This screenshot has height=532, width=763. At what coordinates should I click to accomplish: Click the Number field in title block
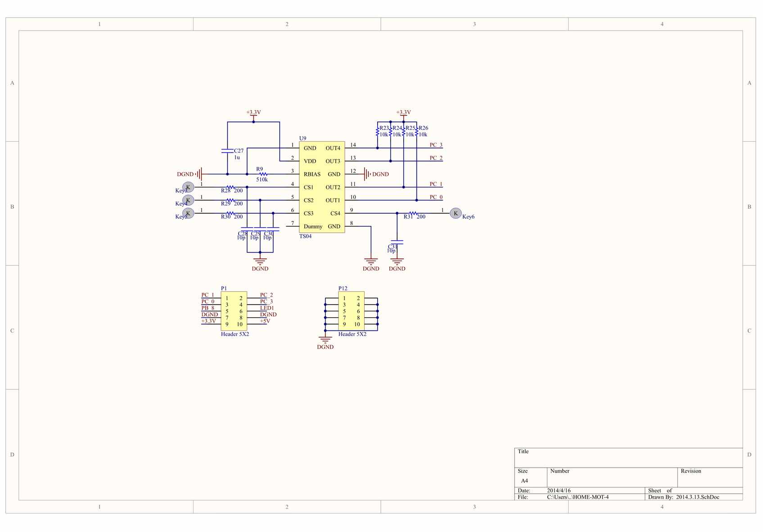pos(612,478)
